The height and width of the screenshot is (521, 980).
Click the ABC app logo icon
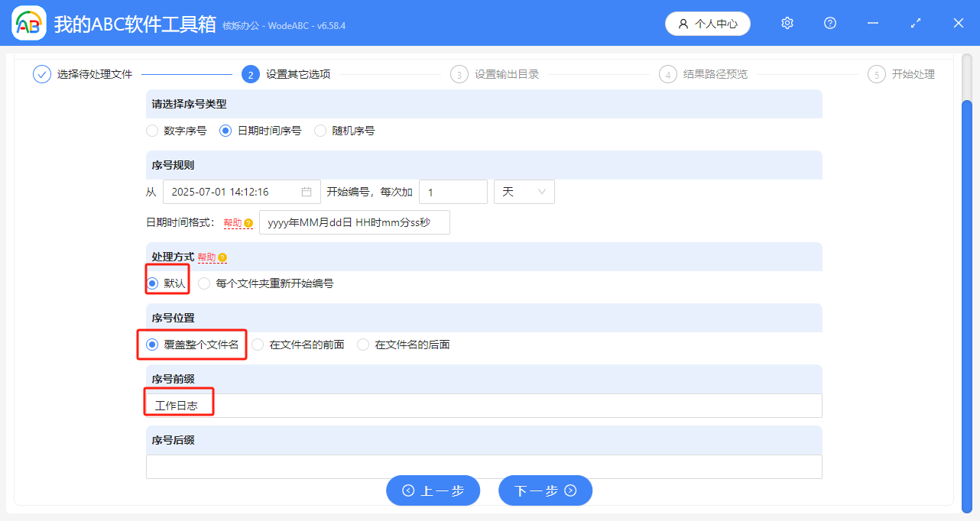29,24
